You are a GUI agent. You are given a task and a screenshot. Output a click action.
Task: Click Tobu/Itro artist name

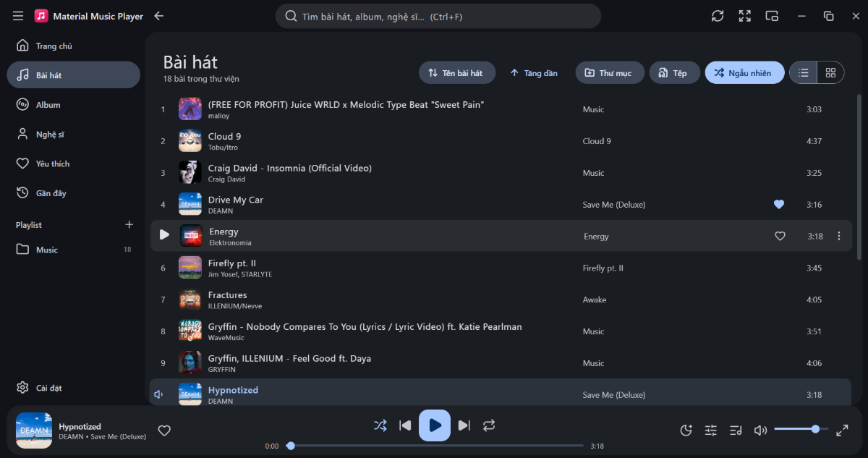tap(223, 148)
